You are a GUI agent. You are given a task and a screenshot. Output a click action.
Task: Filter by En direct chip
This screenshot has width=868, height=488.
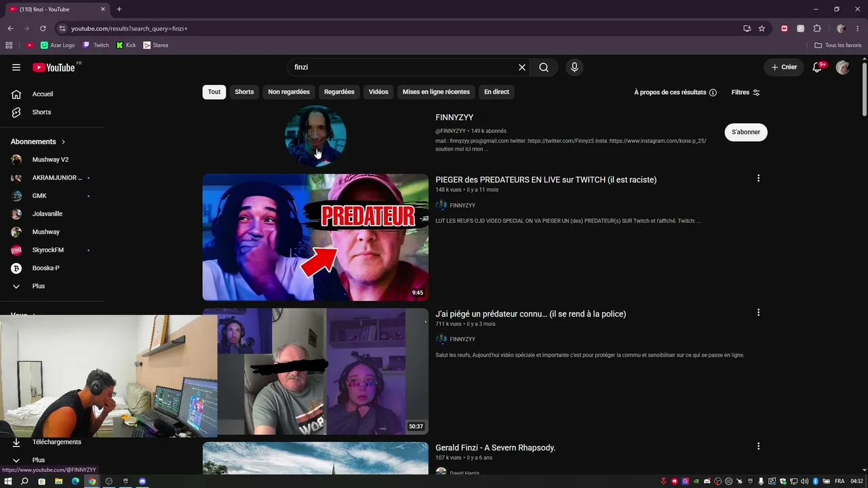pyautogui.click(x=496, y=92)
